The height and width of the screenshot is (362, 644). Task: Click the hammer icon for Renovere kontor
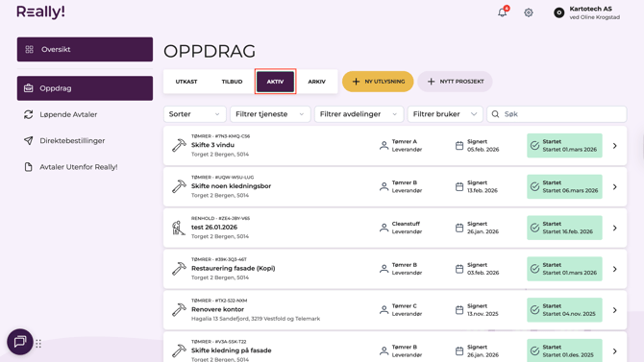[179, 309]
